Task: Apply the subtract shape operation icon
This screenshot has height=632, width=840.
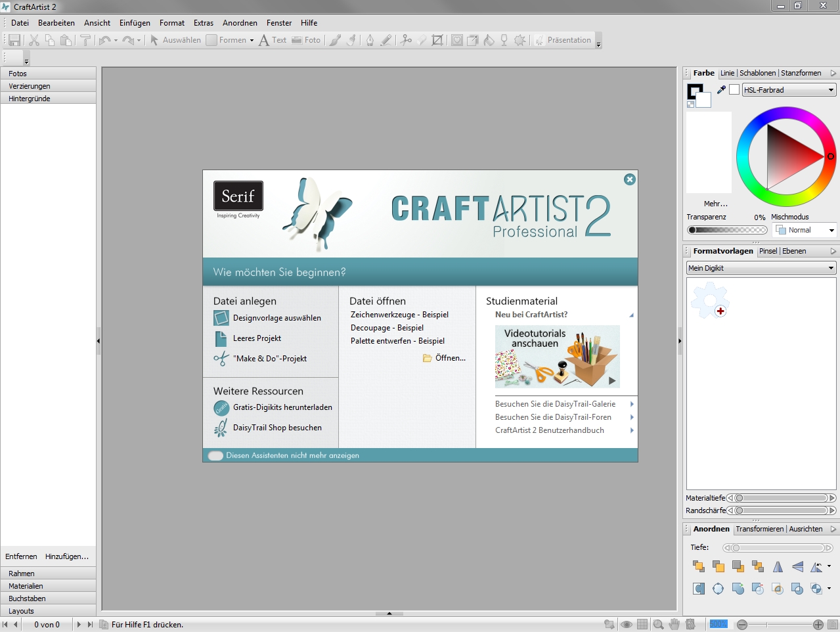Action: point(758,588)
